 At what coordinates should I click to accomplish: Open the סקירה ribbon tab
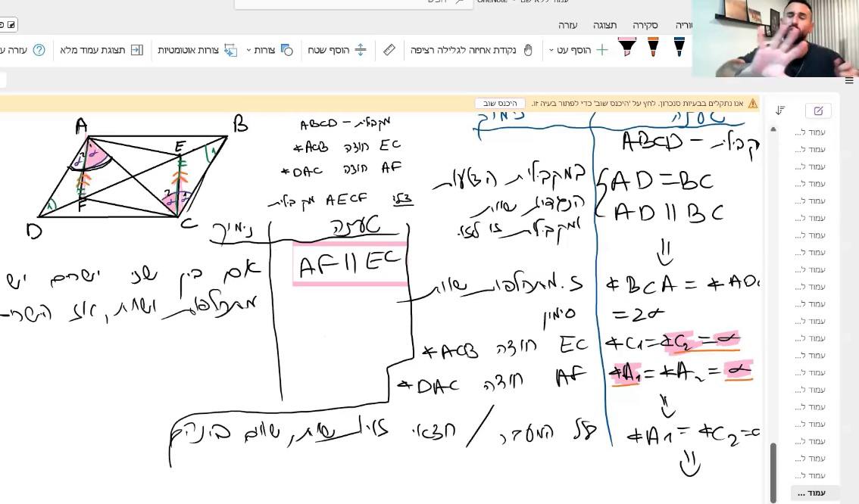[x=645, y=25]
